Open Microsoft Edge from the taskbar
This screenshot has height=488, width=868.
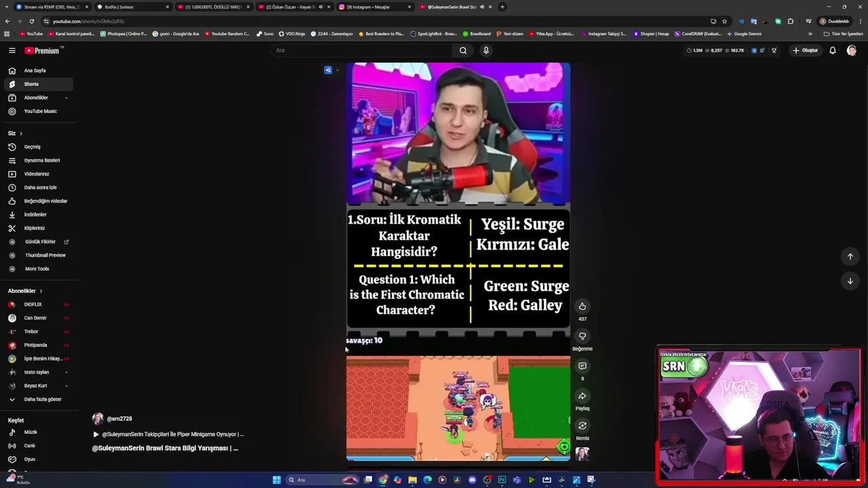(427, 480)
